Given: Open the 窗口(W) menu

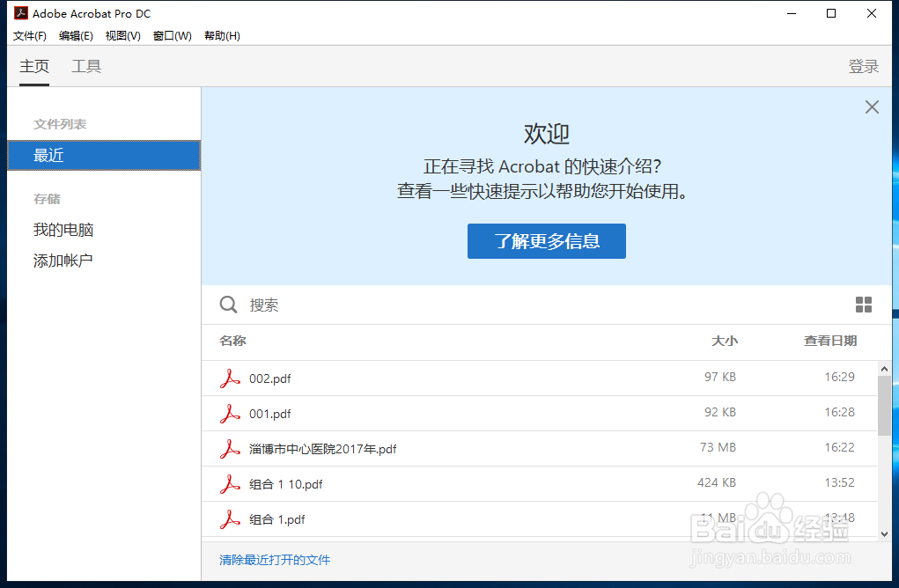Looking at the screenshot, I should click(x=172, y=35).
